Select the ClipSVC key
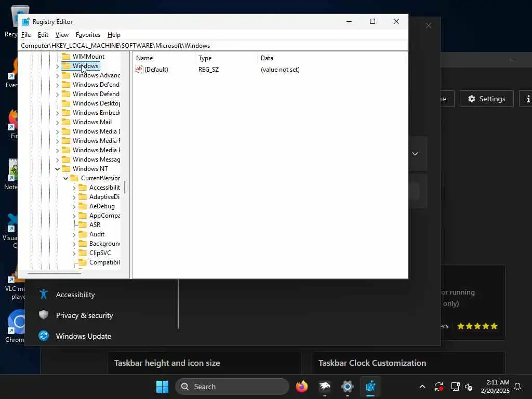The width and height of the screenshot is (532, 399). tap(100, 253)
